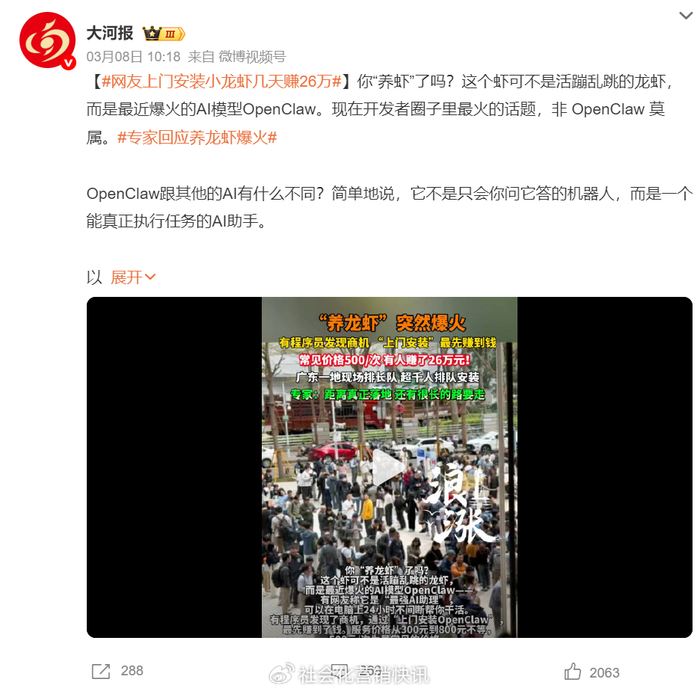Click the small arrow beside 展开
700x691 pixels.
pos(150,277)
